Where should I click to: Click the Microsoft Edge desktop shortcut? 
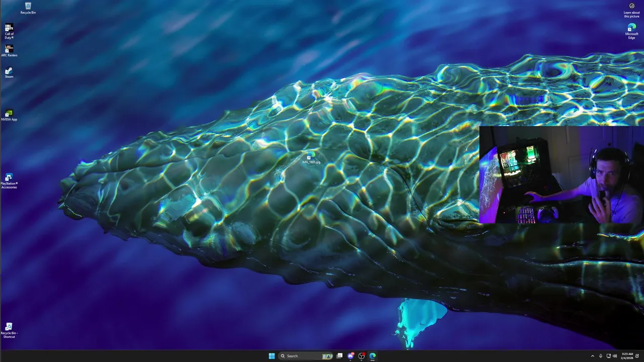[x=631, y=31]
